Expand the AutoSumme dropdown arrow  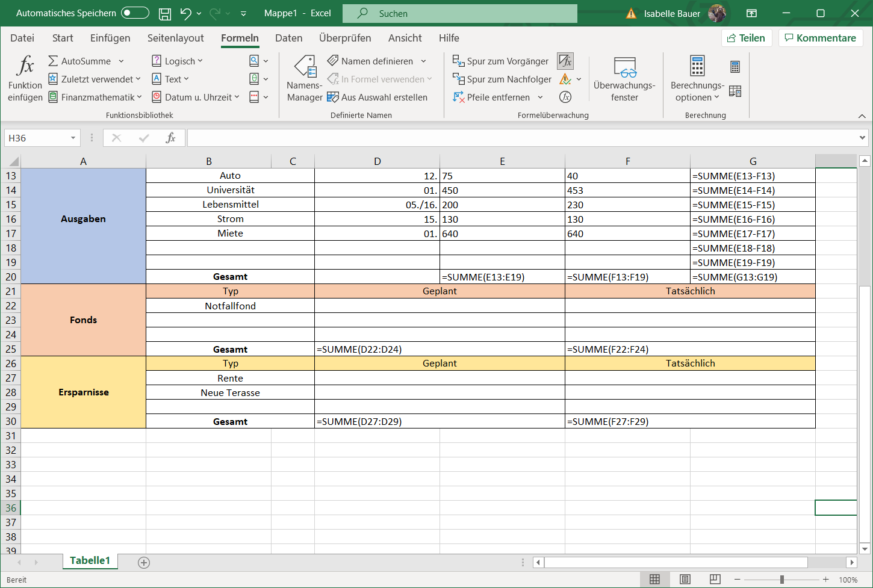tap(121, 61)
